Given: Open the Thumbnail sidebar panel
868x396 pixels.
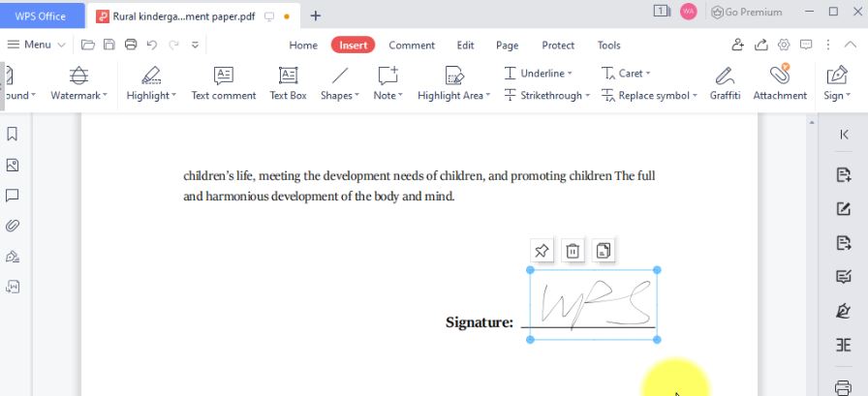Looking at the screenshot, I should pyautogui.click(x=13, y=165).
